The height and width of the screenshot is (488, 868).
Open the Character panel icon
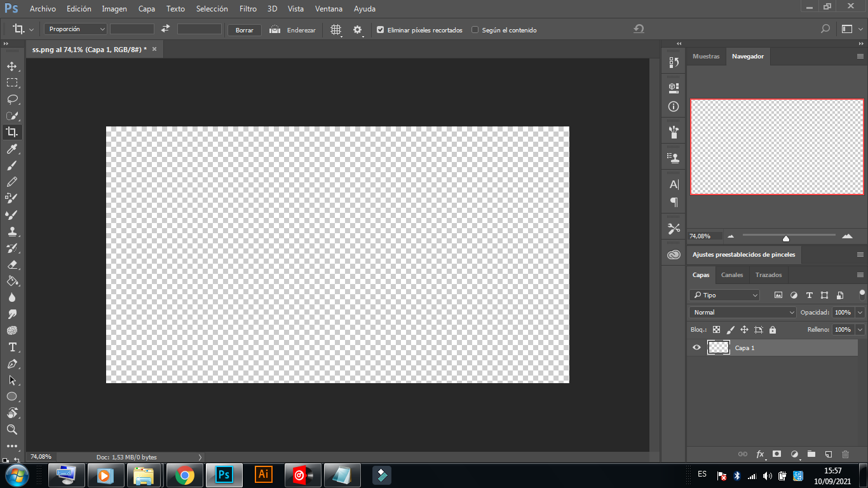point(674,184)
